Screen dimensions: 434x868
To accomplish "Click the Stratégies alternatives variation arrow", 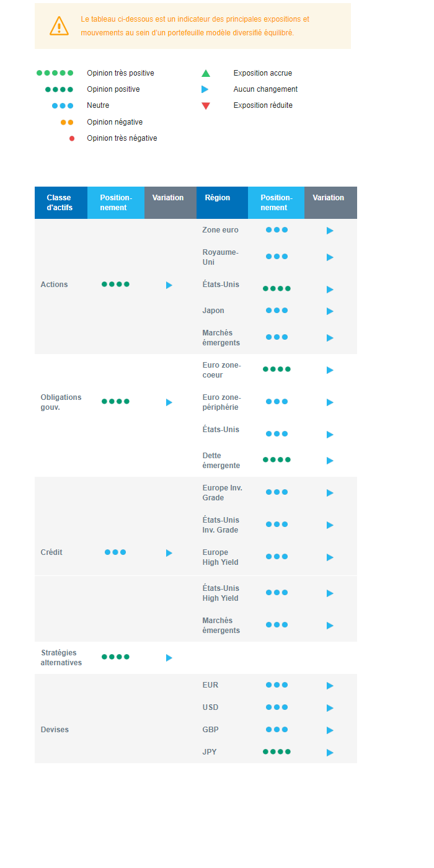I will tap(169, 658).
